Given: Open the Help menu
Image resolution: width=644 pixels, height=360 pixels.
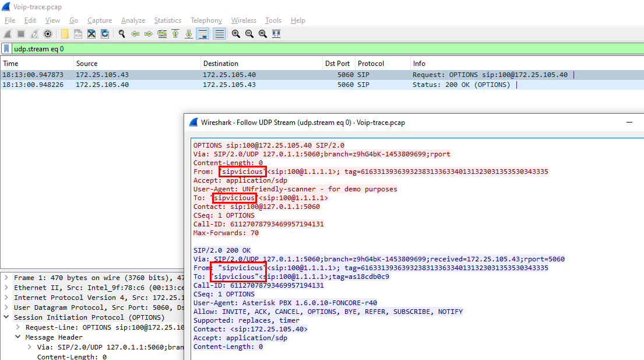Looking at the screenshot, I should point(298,20).
